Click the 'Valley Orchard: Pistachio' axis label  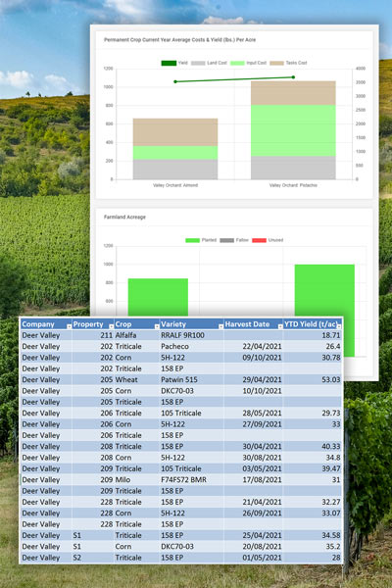293,185
